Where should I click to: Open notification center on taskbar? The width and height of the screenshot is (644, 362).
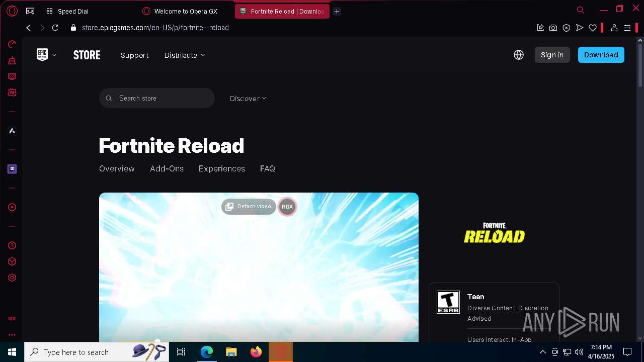point(627,352)
